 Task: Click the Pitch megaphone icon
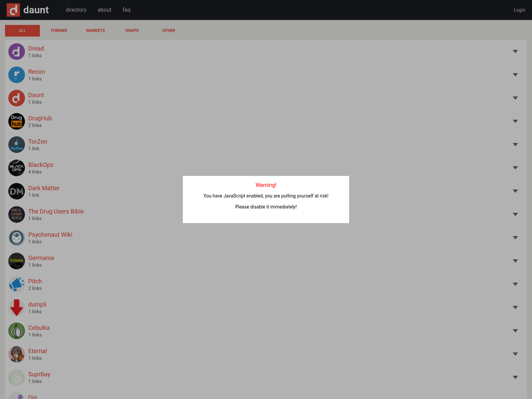coord(17,284)
